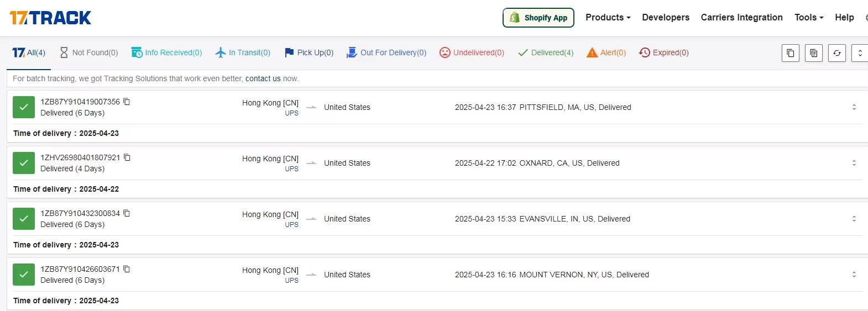
Task: Expand details of the Pittsfield, MA delivery
Action: 854,107
